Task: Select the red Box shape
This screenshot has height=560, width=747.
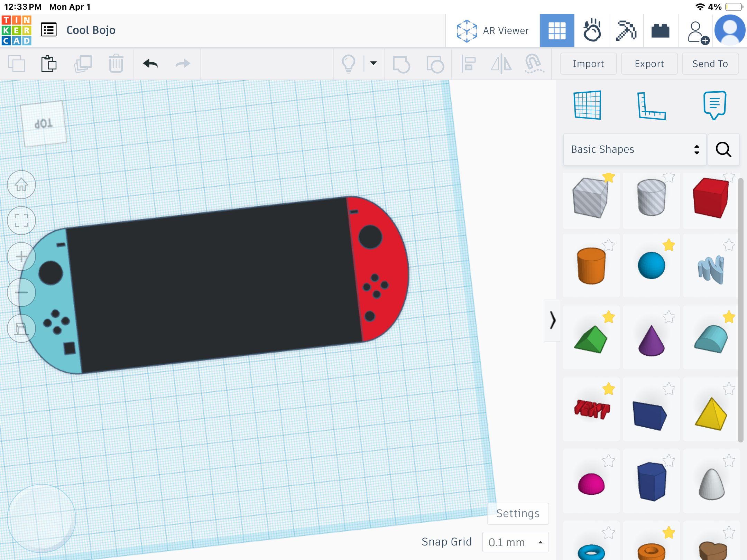Action: point(711,198)
